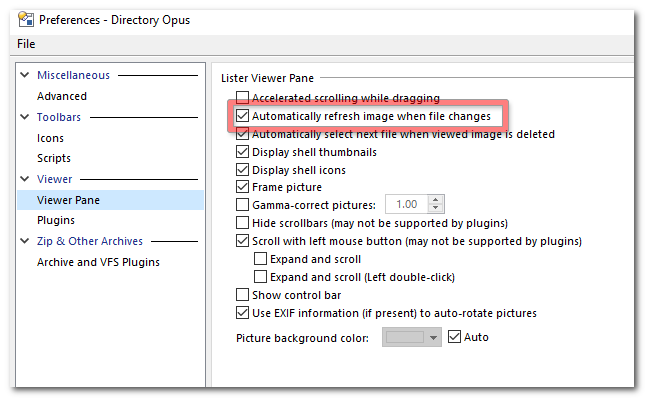The image size is (645, 398).
Task: Toggle auto-select next file when image deleted
Action: (x=242, y=134)
